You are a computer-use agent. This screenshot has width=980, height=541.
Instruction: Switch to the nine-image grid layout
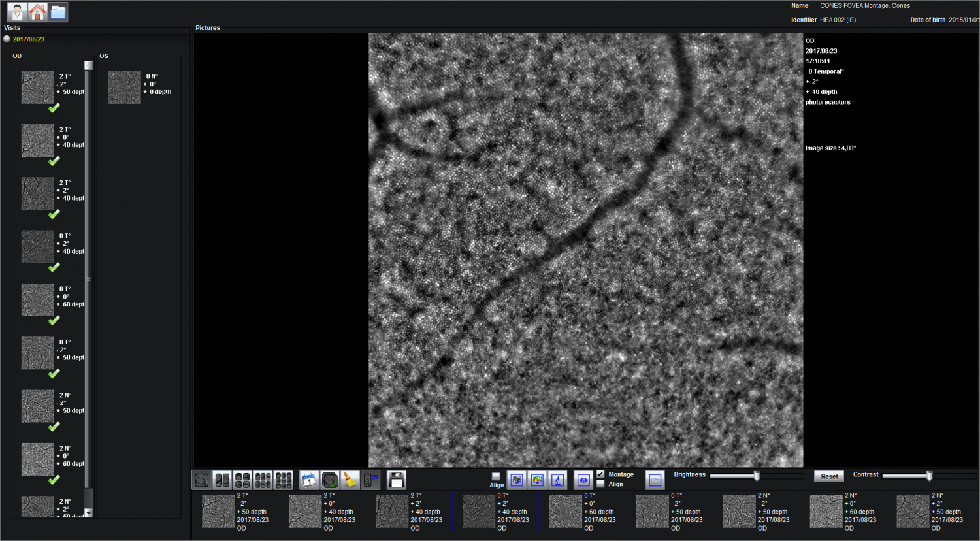pyautogui.click(x=283, y=480)
